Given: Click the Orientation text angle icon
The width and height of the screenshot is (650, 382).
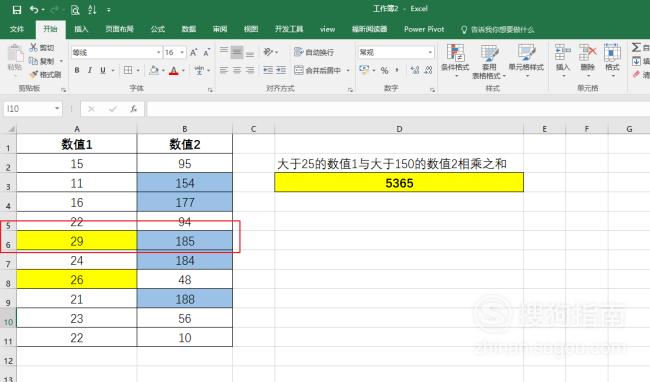Looking at the screenshot, I should coord(268,52).
